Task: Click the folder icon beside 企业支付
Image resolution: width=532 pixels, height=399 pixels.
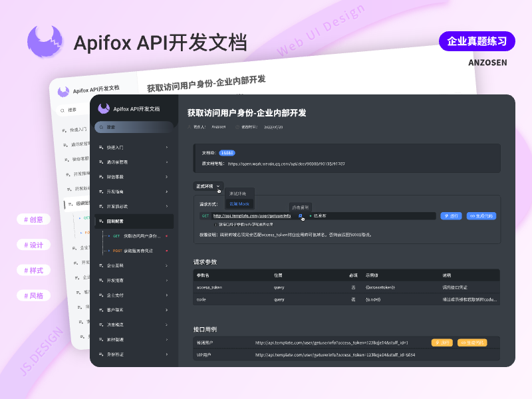Action: tap(101, 295)
